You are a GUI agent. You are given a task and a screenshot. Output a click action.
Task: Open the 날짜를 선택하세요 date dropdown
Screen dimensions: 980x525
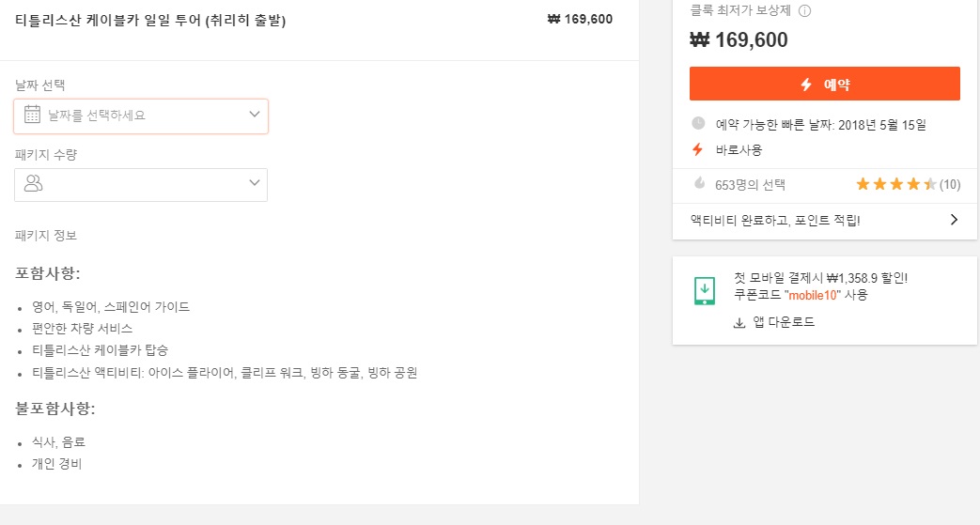(x=141, y=116)
